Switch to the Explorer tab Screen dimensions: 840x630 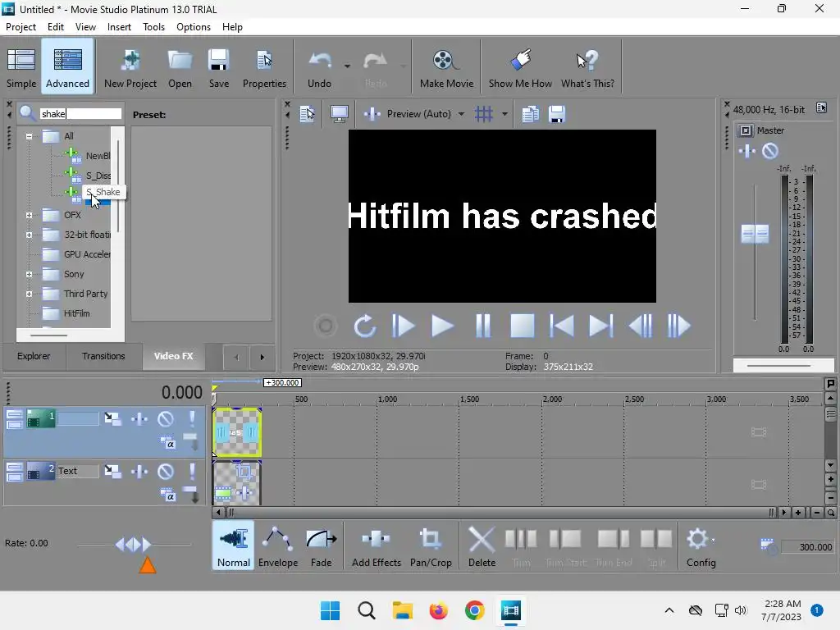click(x=33, y=356)
